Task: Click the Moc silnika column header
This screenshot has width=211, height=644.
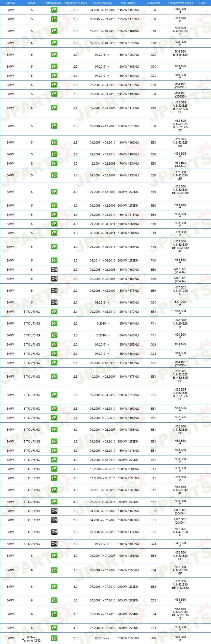Action: click(128, 3)
